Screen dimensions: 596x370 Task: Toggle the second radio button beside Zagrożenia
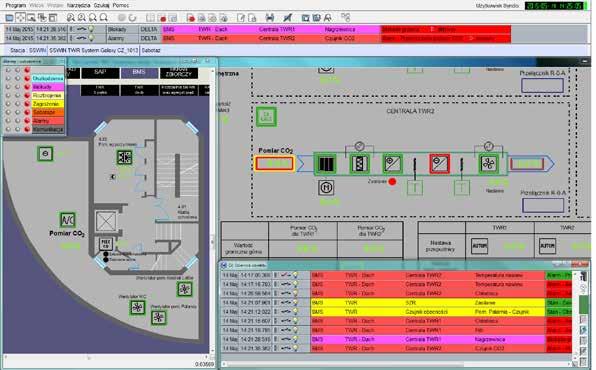tap(17, 104)
